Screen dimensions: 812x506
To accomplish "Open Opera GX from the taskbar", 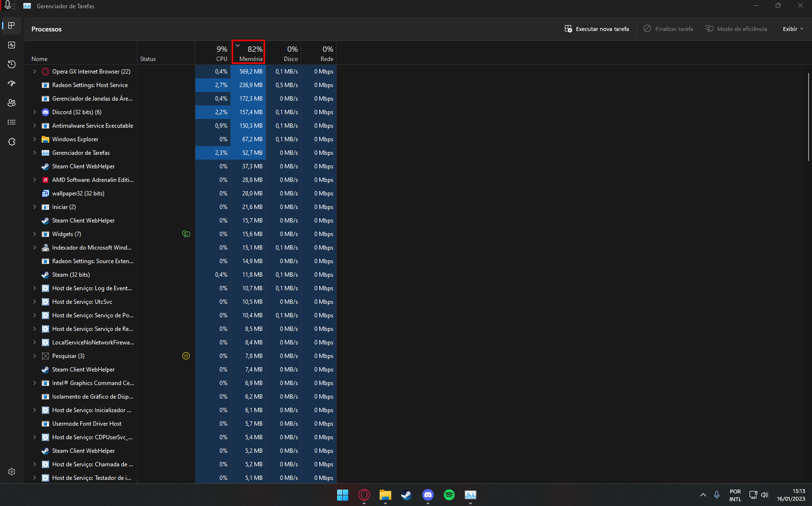I will click(x=364, y=495).
